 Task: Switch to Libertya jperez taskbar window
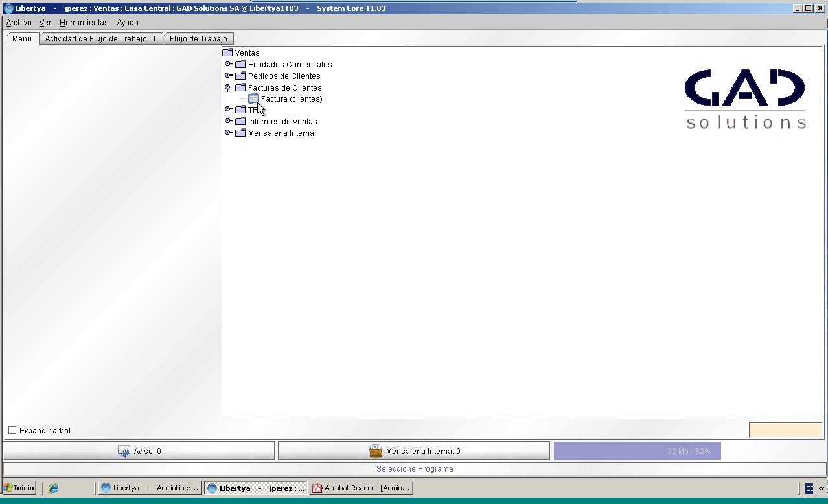pyautogui.click(x=256, y=488)
